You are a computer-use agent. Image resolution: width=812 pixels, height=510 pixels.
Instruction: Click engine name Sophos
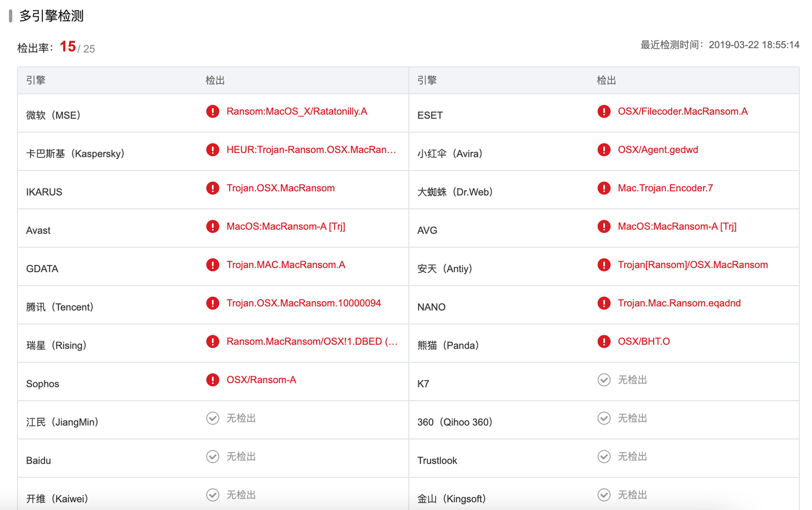tap(42, 384)
